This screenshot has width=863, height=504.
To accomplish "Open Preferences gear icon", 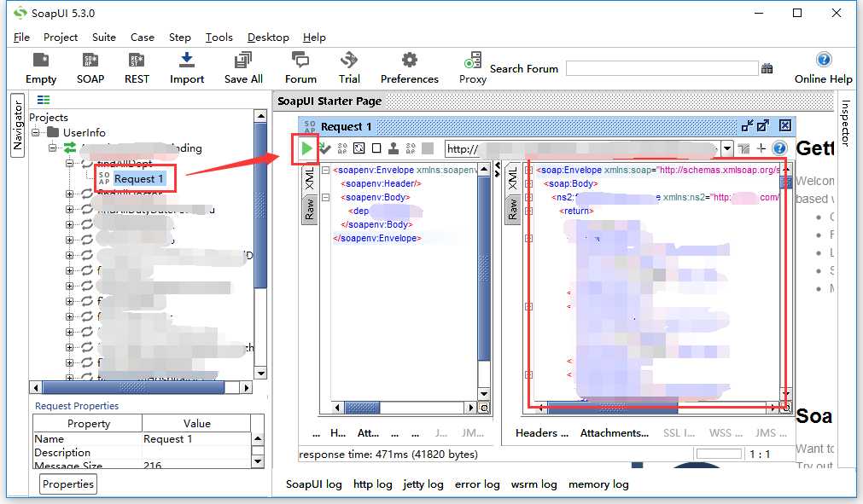I will (410, 61).
